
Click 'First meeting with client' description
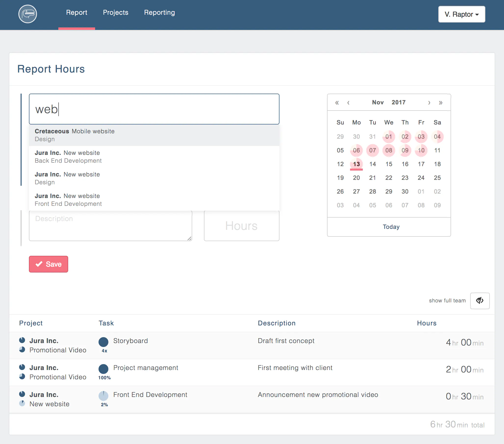295,368
